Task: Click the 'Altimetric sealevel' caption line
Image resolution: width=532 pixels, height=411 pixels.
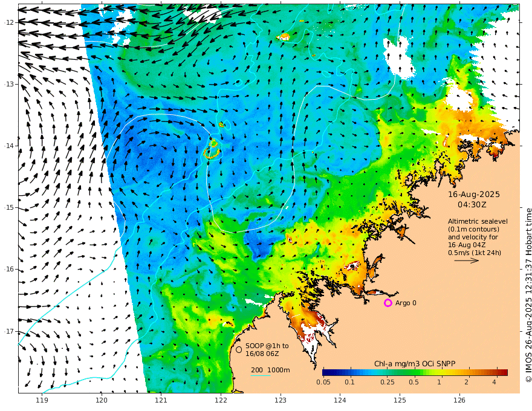Action: click(478, 221)
